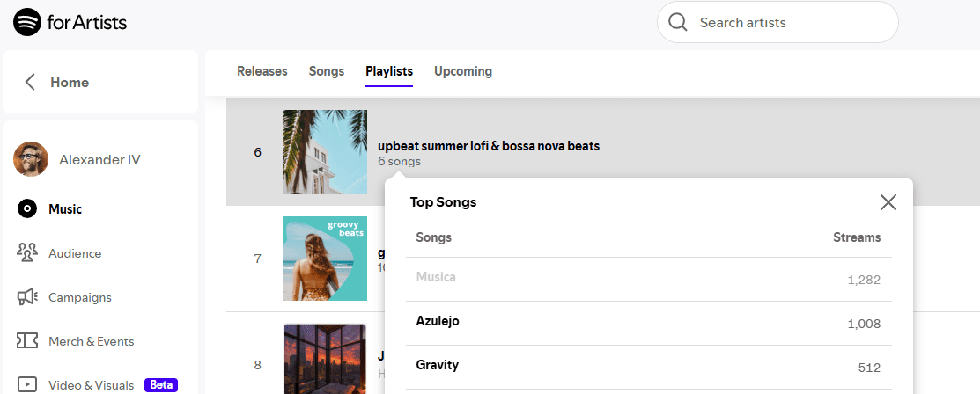This screenshot has height=394, width=980.
Task: Switch to the Songs tab
Action: (327, 71)
